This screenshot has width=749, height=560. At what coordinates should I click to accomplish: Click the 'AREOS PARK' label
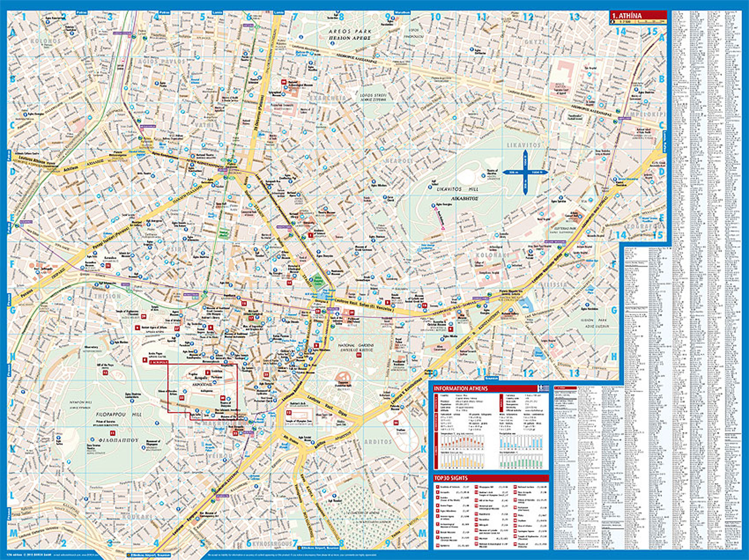pos(350,31)
